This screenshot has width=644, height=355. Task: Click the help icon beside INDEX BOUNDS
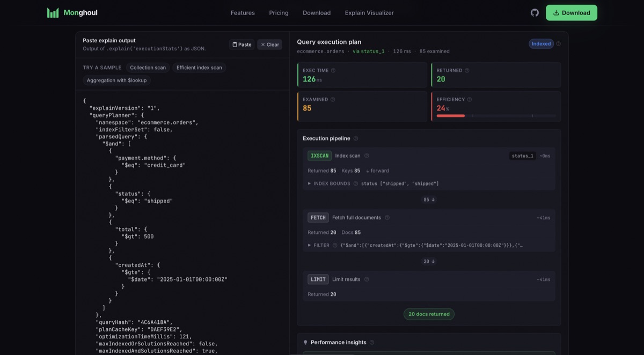356,183
